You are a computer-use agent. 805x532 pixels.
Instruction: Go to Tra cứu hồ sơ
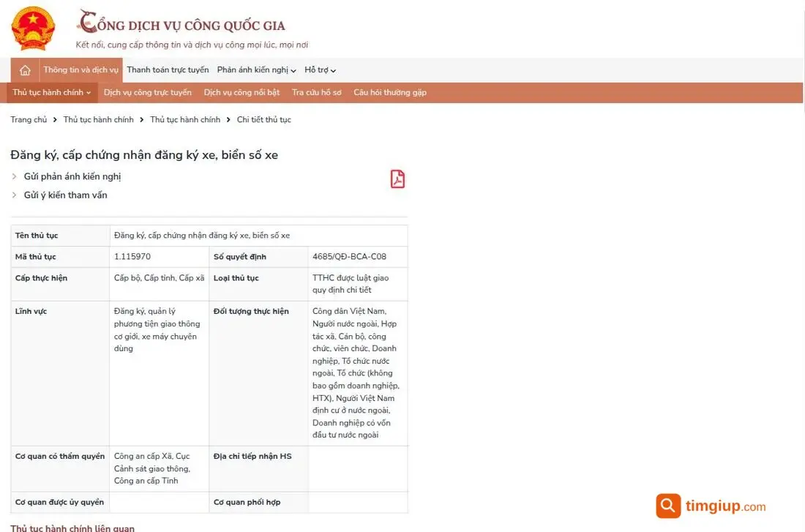coord(316,92)
